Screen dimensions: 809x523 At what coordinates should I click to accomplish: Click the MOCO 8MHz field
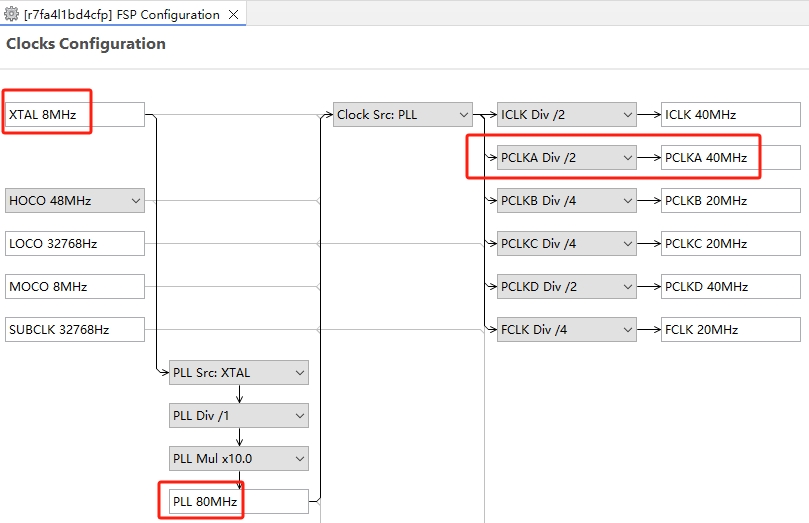click(x=75, y=286)
